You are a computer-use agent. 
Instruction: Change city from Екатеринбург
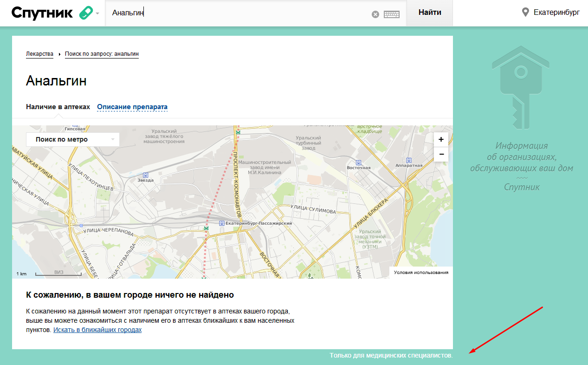tap(556, 13)
